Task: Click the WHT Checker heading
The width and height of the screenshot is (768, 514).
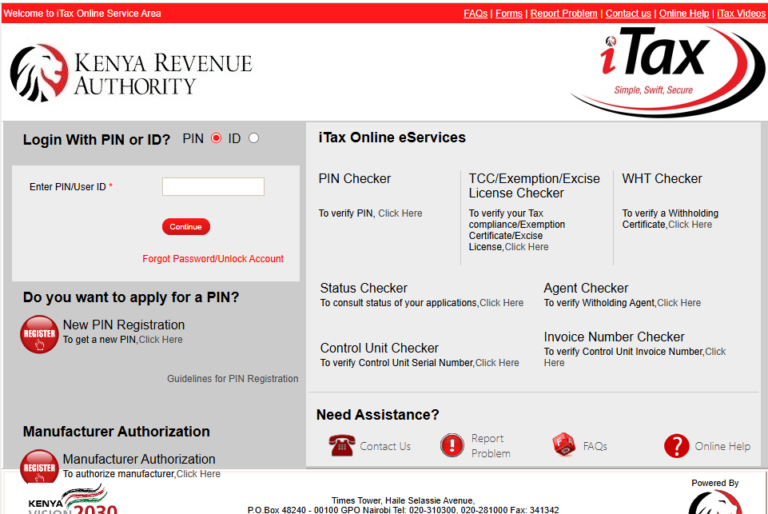Action: tap(662, 178)
